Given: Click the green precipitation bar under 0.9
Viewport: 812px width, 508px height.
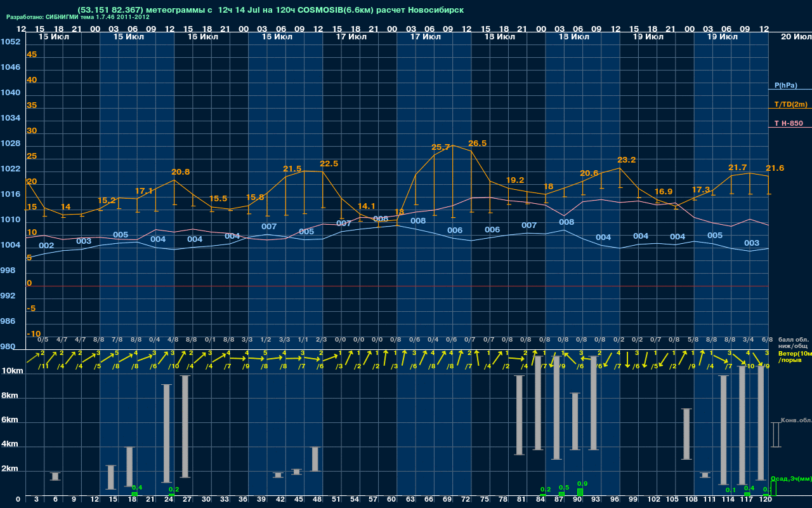Looking at the screenshot, I should click(x=580, y=492).
